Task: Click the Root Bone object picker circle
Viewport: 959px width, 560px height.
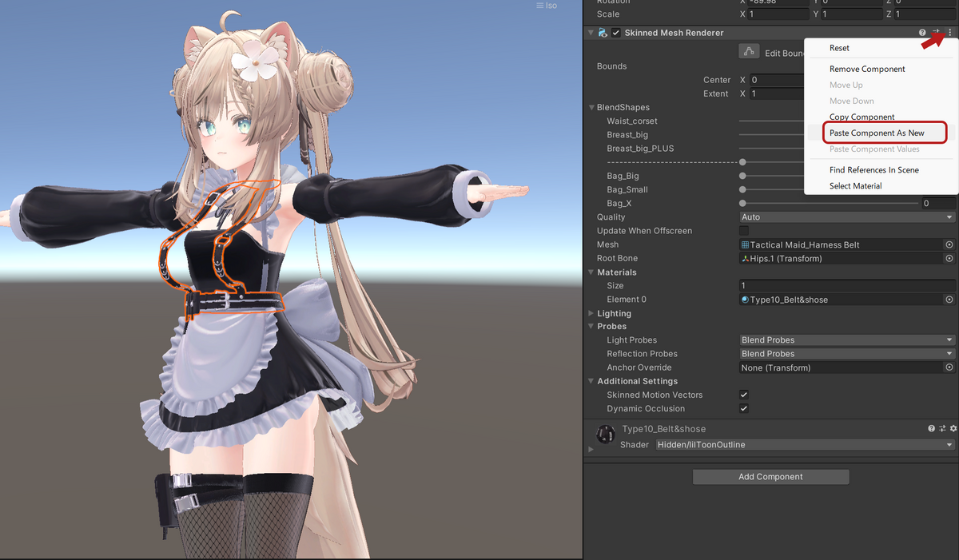Action: [x=949, y=258]
